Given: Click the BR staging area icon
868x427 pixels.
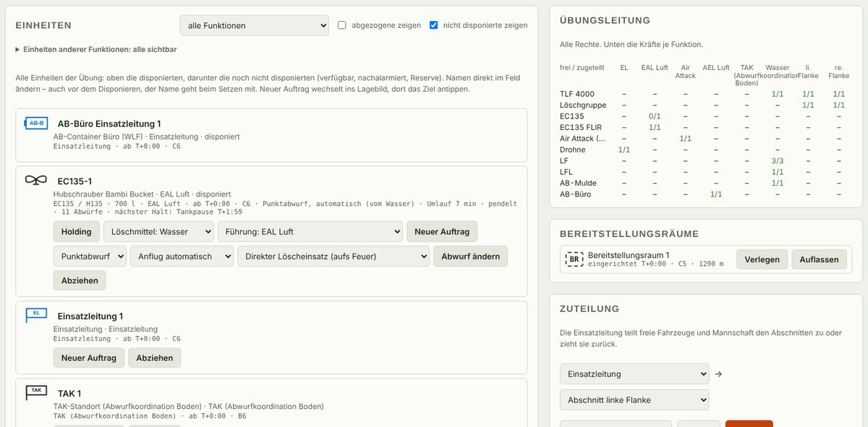Looking at the screenshot, I should click(574, 259).
